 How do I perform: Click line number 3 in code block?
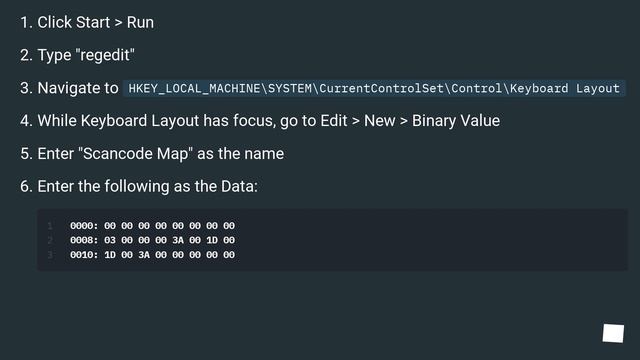point(50,255)
